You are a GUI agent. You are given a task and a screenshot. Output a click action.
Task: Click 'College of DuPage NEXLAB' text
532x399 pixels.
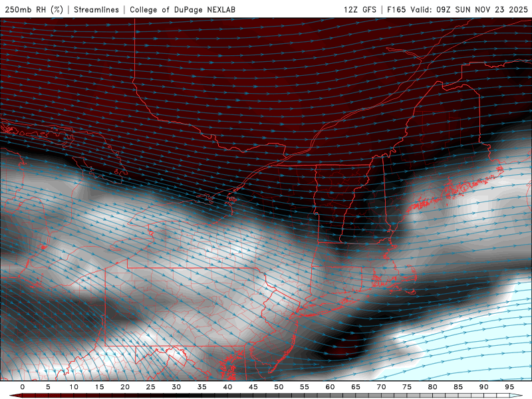[182, 9]
